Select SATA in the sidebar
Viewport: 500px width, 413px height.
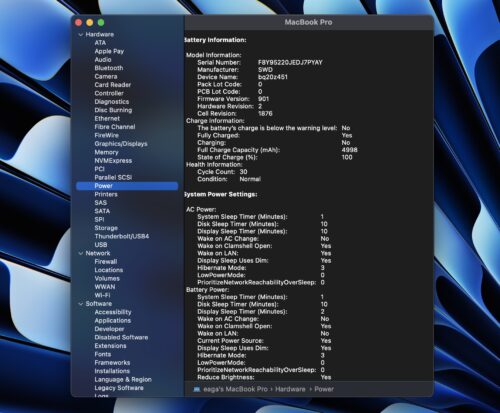[102, 211]
